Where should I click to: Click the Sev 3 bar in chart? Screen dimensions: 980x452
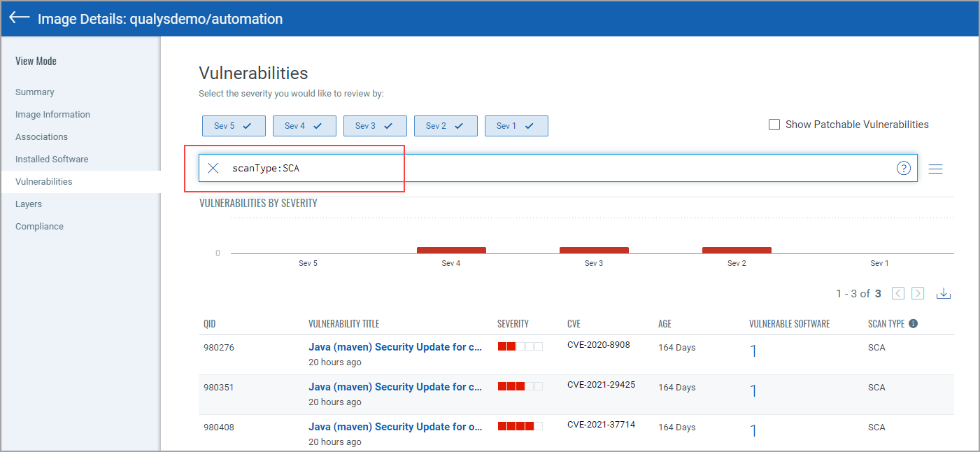pos(594,250)
